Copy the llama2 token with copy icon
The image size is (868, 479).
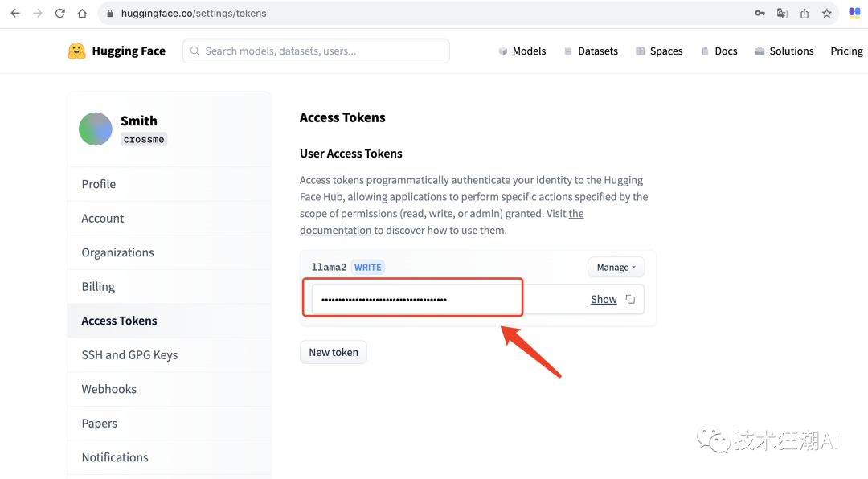pyautogui.click(x=630, y=300)
